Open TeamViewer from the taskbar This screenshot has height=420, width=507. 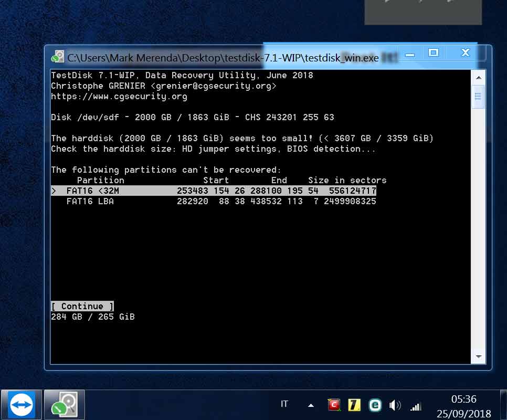point(22,405)
